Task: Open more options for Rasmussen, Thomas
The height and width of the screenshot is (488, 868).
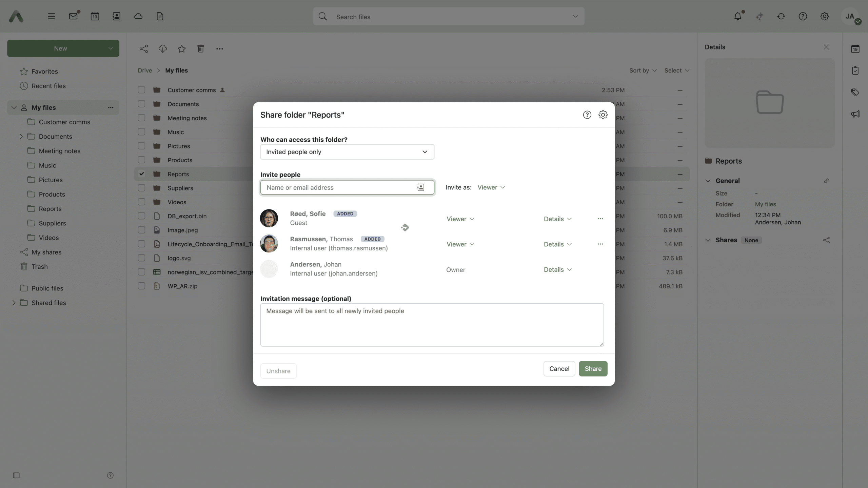Action: [600, 244]
